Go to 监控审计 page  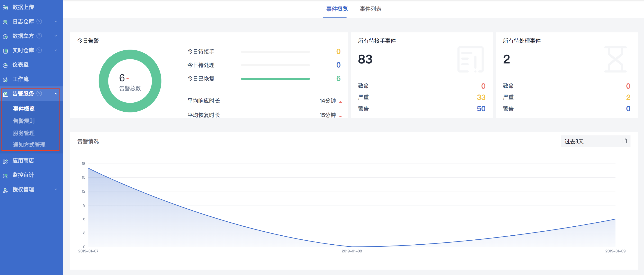(x=23, y=175)
